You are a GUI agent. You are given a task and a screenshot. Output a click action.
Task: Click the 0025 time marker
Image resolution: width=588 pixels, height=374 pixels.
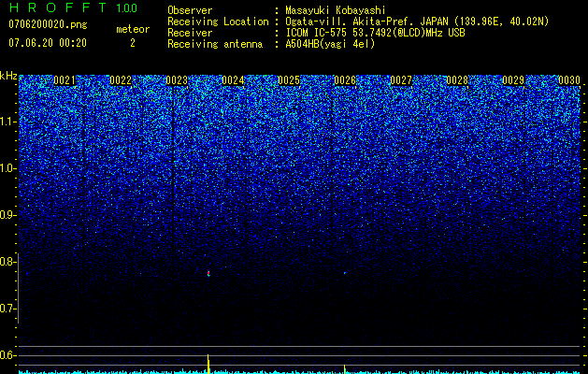pos(289,80)
